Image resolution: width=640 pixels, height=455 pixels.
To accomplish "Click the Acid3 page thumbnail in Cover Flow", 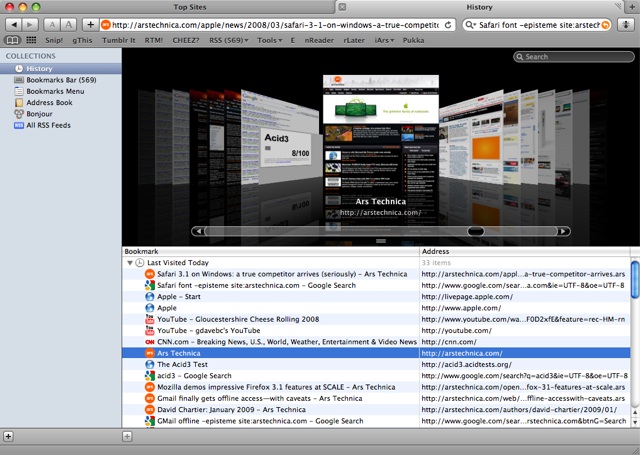I will [x=286, y=148].
